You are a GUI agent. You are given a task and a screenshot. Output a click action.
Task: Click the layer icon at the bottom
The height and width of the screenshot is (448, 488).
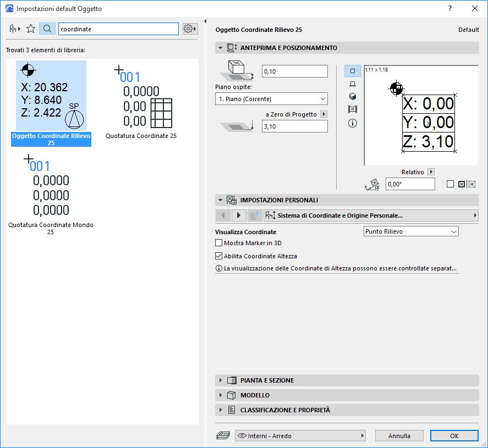pos(223,435)
